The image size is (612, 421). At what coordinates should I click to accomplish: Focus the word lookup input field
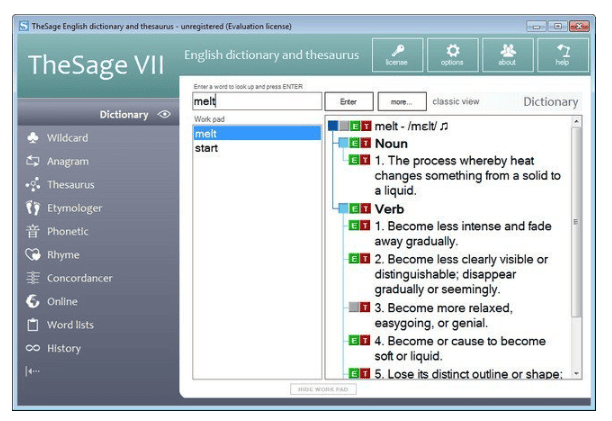257,101
